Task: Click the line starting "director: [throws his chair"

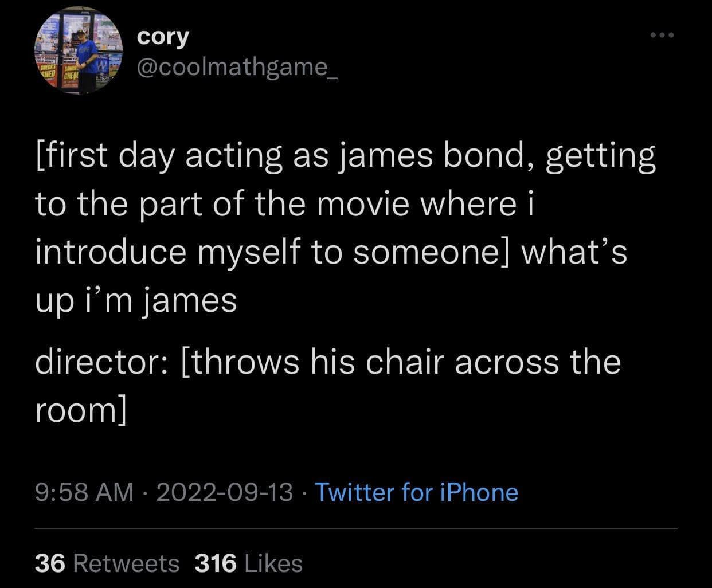Action: click(327, 362)
